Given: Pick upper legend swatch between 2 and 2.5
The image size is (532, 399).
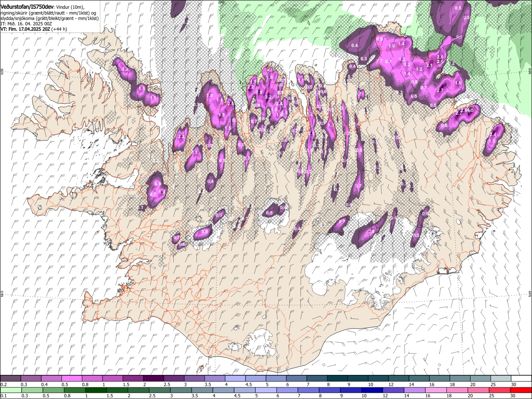Looking at the screenshot, I should pos(153,379).
